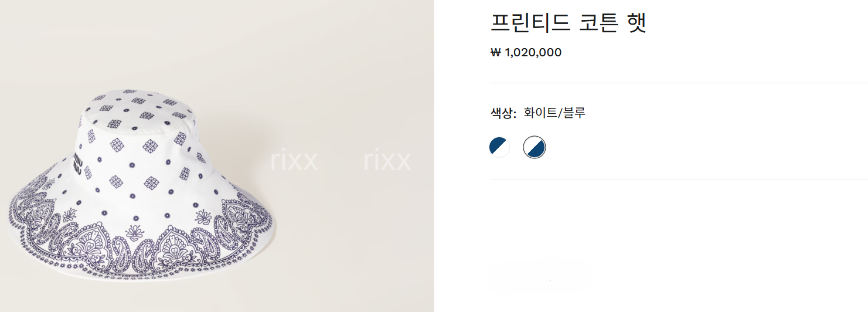Viewport: 868px width, 312px height.
Task: Click the 프린티드 코튼 햇 product title
Action: (x=569, y=22)
